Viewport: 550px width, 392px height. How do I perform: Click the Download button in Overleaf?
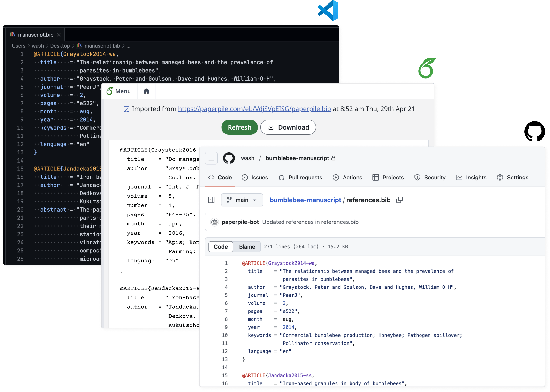click(288, 127)
